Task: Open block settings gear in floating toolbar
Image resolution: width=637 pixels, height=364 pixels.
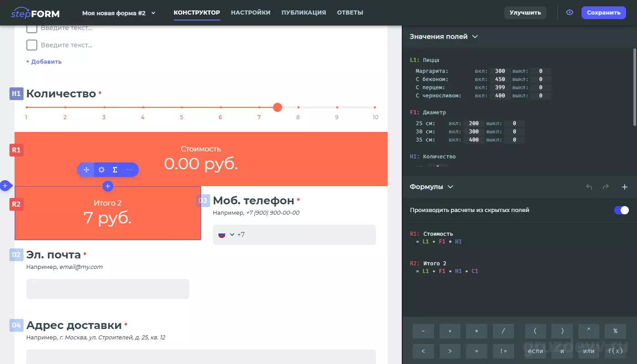Action: [101, 170]
